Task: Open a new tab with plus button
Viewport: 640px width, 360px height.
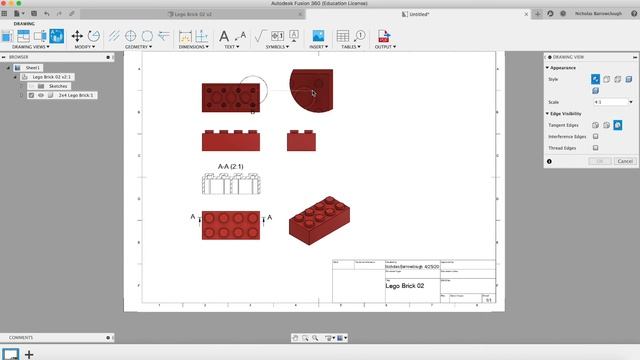Action: point(538,14)
